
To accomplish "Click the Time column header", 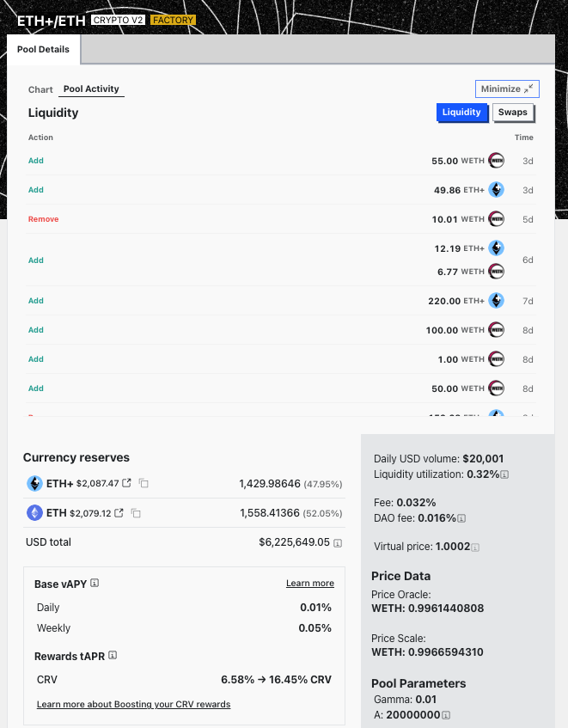I will (523, 138).
